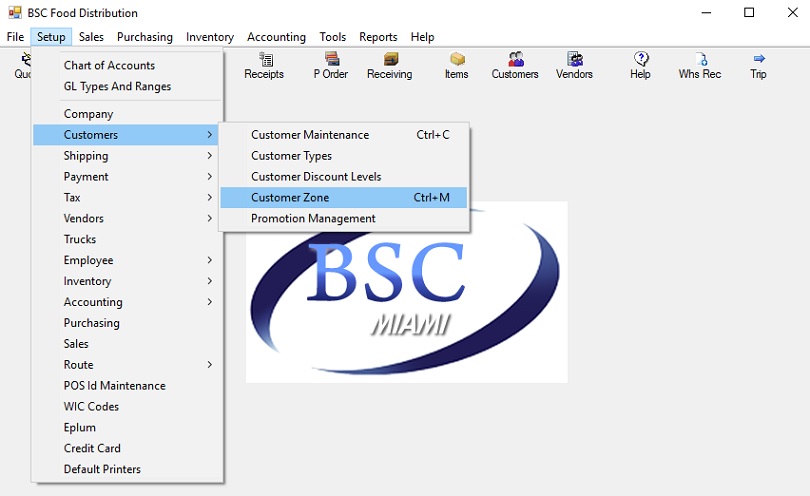The height and width of the screenshot is (496, 810).
Task: Open the Tools menu
Action: point(333,37)
